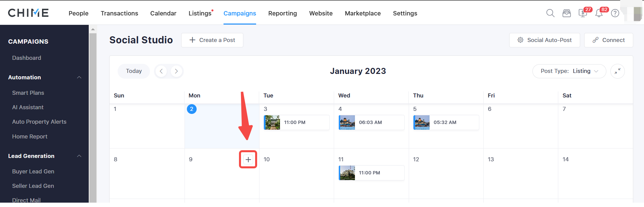Open the 11:00 PM post thumbnail on January 3
The width and height of the screenshot is (644, 207).
coord(272,122)
